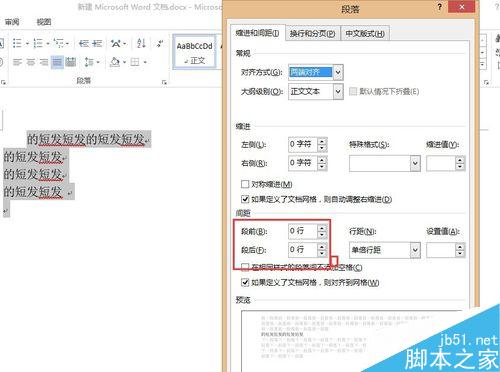Open the borders dropdown arrow
The height and width of the screenshot is (372, 500).
[x=145, y=62]
